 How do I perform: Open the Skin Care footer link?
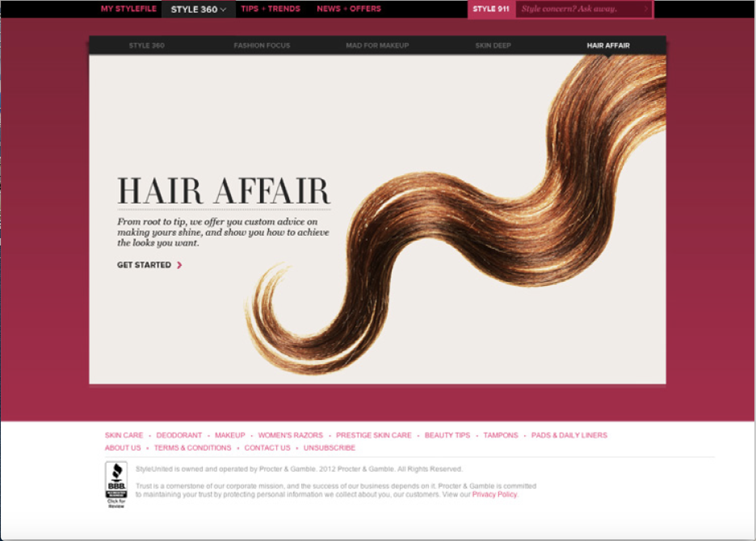(x=124, y=435)
